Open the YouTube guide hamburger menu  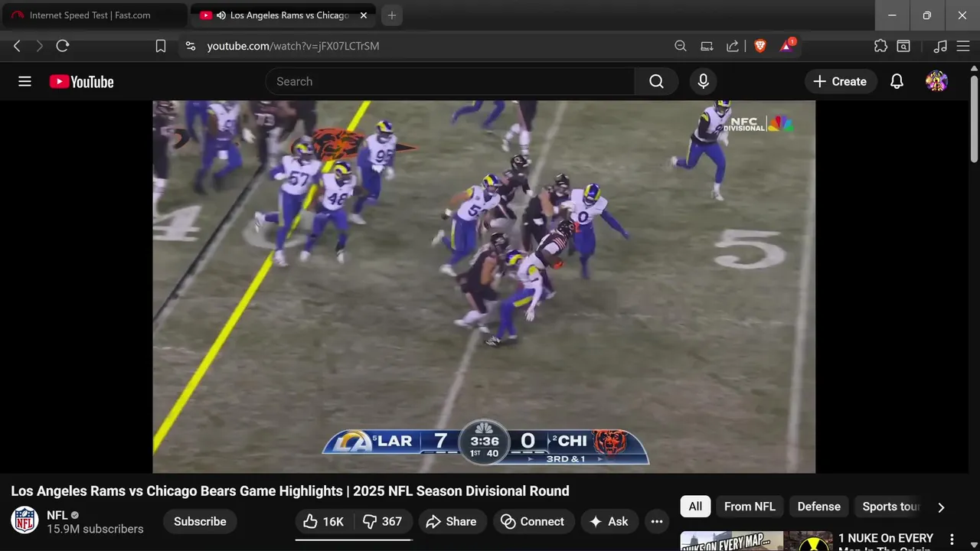[24, 81]
